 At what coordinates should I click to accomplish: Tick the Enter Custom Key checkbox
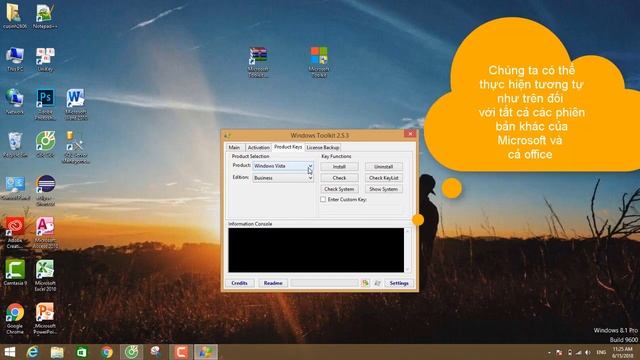pyautogui.click(x=323, y=200)
